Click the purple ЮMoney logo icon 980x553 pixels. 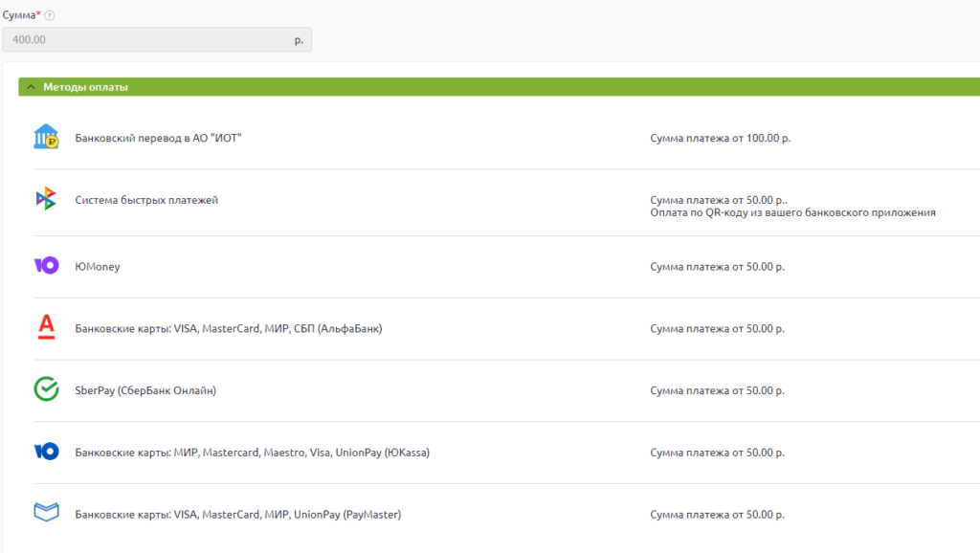coord(46,266)
